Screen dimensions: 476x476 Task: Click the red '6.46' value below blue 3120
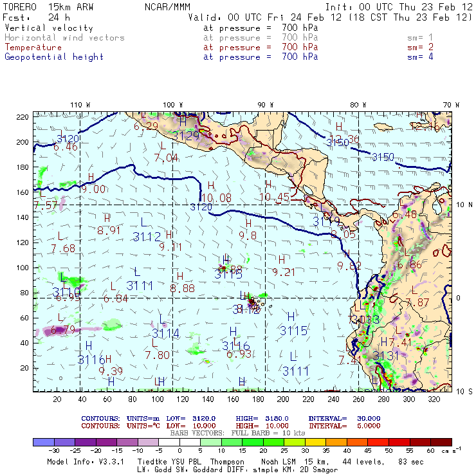[66, 147]
